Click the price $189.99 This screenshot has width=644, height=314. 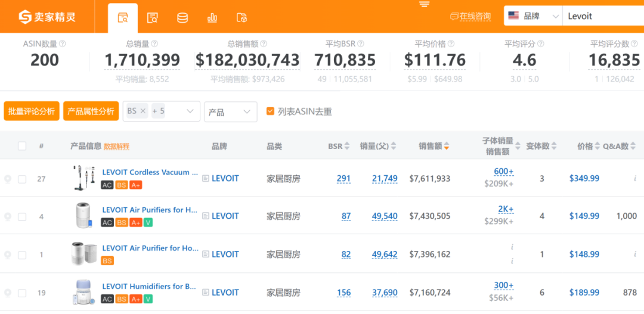[584, 293]
